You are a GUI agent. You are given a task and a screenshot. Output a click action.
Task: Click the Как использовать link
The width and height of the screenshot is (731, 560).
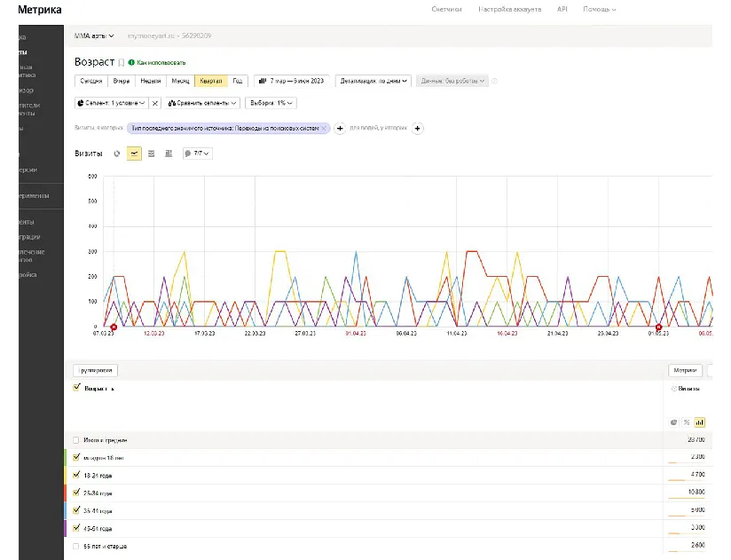(161, 63)
